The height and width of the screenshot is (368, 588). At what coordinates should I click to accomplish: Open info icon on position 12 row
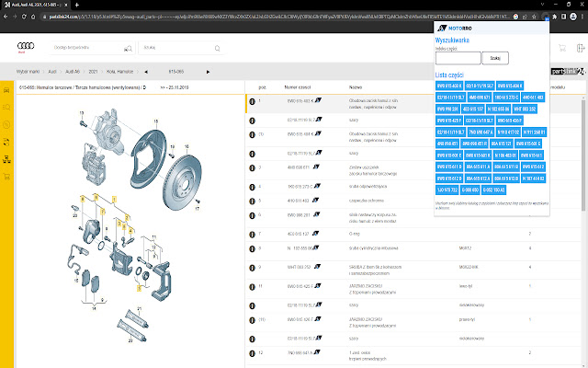tap(252, 353)
